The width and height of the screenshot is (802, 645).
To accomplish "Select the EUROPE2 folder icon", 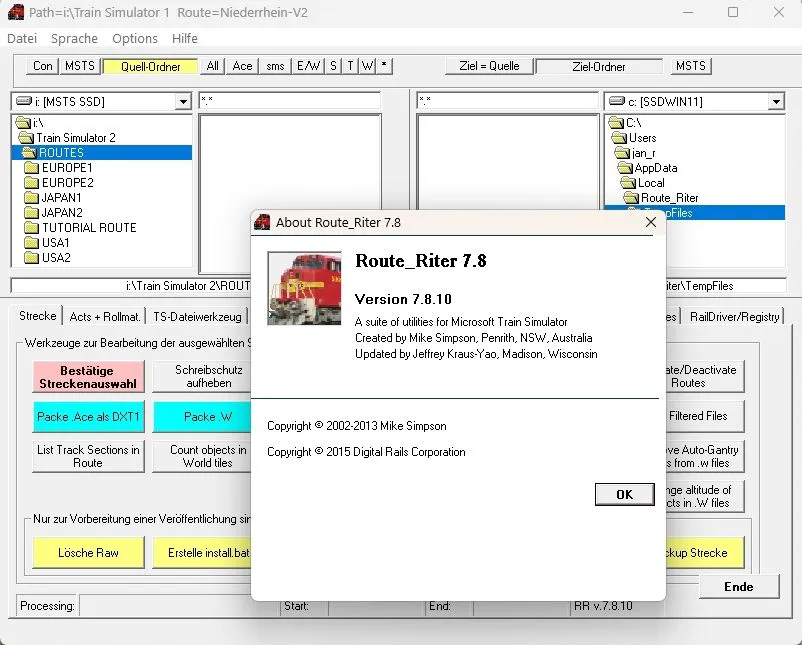I will [32, 183].
